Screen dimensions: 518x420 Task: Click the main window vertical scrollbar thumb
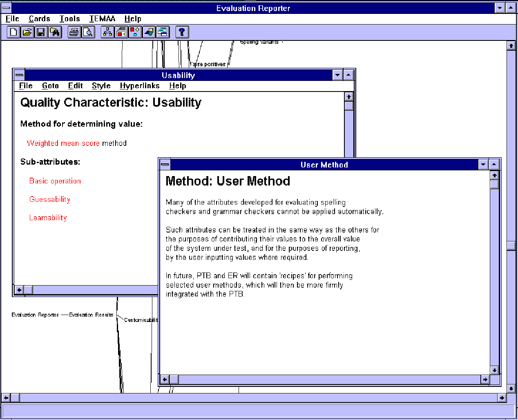tap(511, 246)
